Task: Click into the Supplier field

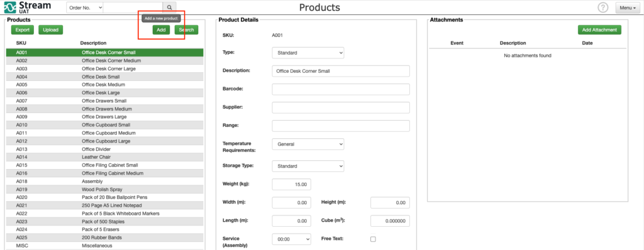Action: pos(341,107)
